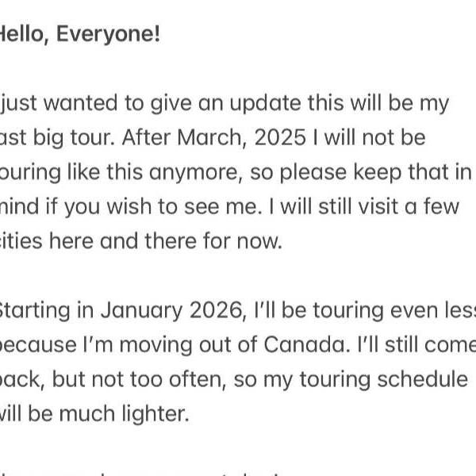This screenshot has width=476, height=476.
Task: Click the word 'Canada' in the text
Action: [x=305, y=345]
